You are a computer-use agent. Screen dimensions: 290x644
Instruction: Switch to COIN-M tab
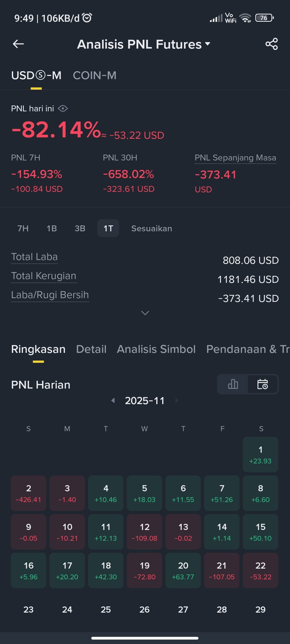pyautogui.click(x=95, y=75)
